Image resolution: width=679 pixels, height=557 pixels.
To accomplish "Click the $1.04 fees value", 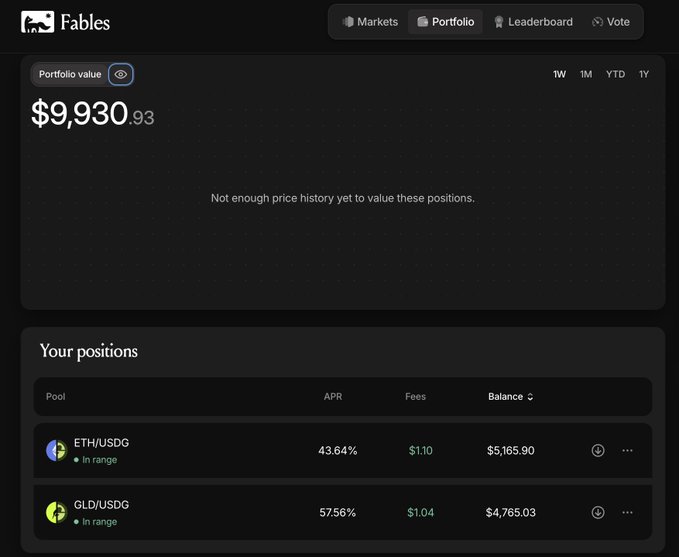I will tap(420, 513).
